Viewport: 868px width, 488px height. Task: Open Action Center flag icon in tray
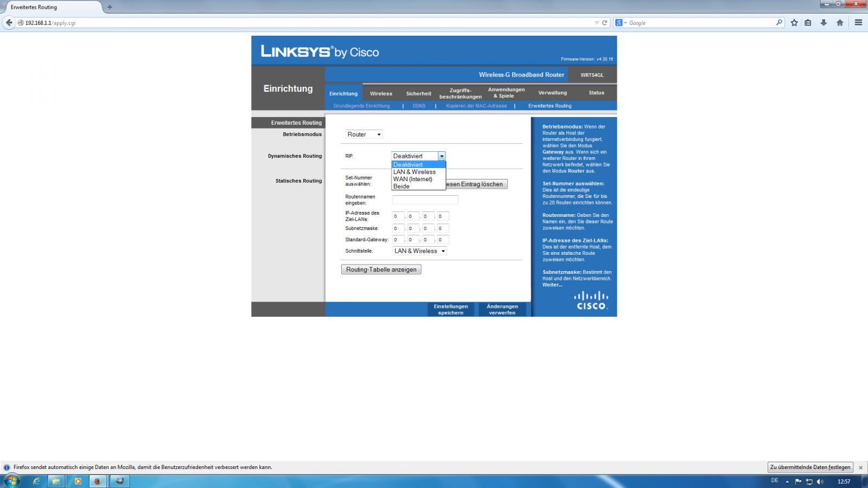tap(798, 481)
